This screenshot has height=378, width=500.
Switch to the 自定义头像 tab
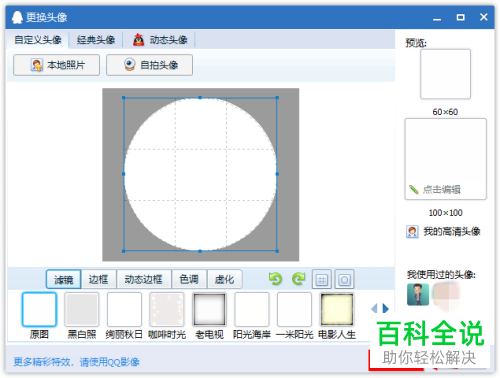(x=38, y=40)
